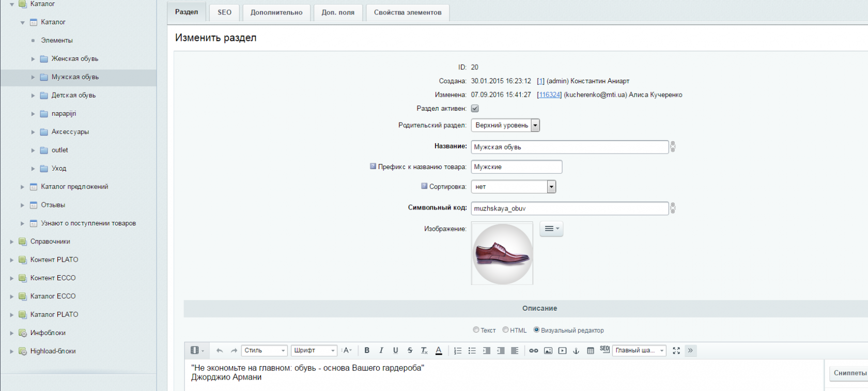Show more editor tools with the double-chevron
868x391 pixels.
[x=690, y=351]
